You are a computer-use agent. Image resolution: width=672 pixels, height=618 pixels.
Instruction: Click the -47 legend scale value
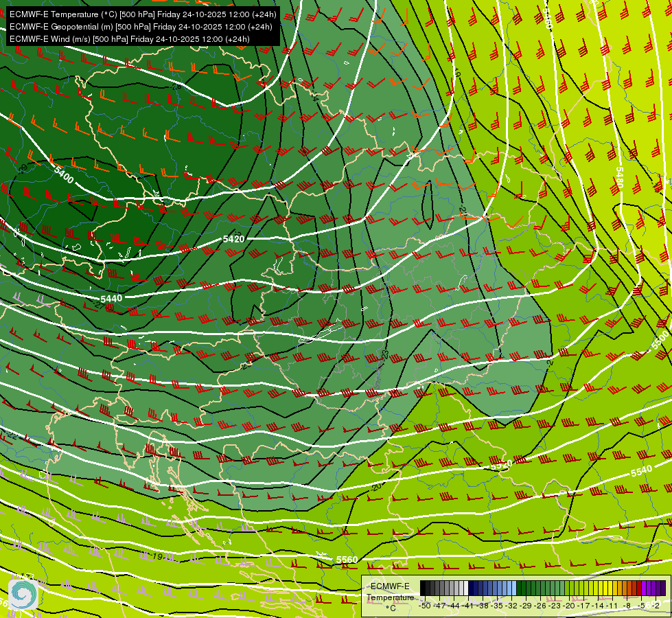click(439, 606)
